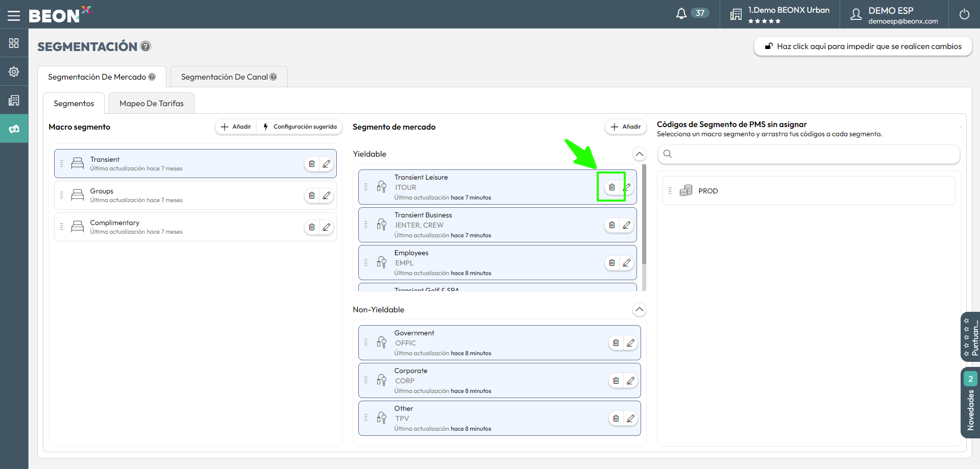Click help icon on Segmentación De Mercado tab
Image resolution: width=980 pixels, height=469 pixels.
coord(152,77)
